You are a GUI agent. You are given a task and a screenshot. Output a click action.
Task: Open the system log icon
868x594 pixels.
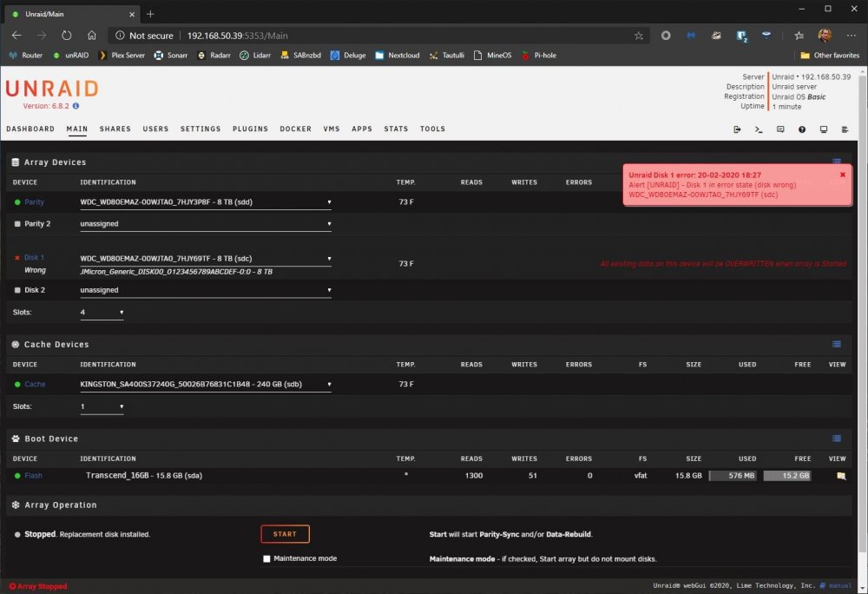click(x=845, y=129)
